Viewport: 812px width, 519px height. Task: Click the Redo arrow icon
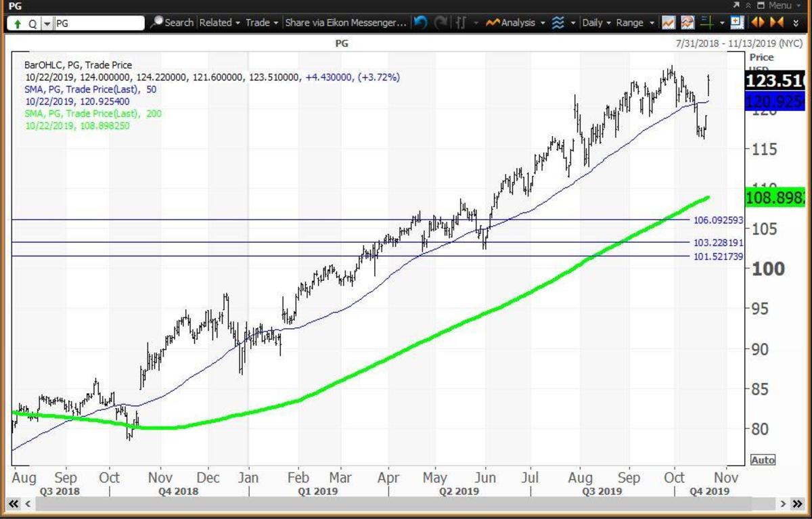click(441, 22)
